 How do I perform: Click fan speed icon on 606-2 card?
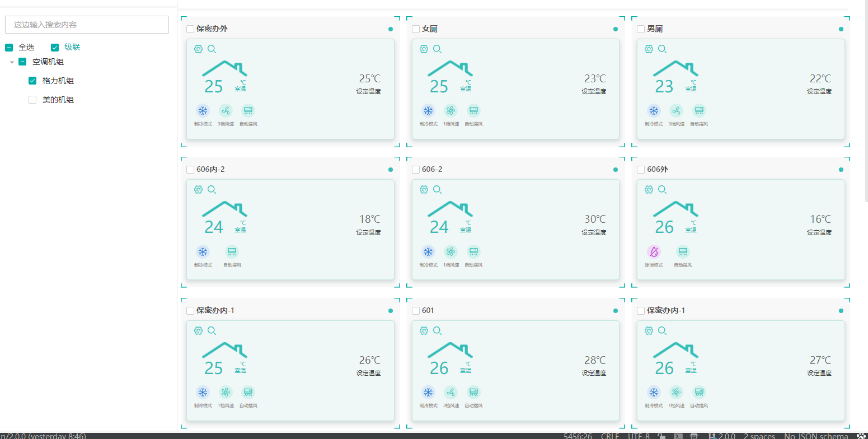click(451, 252)
